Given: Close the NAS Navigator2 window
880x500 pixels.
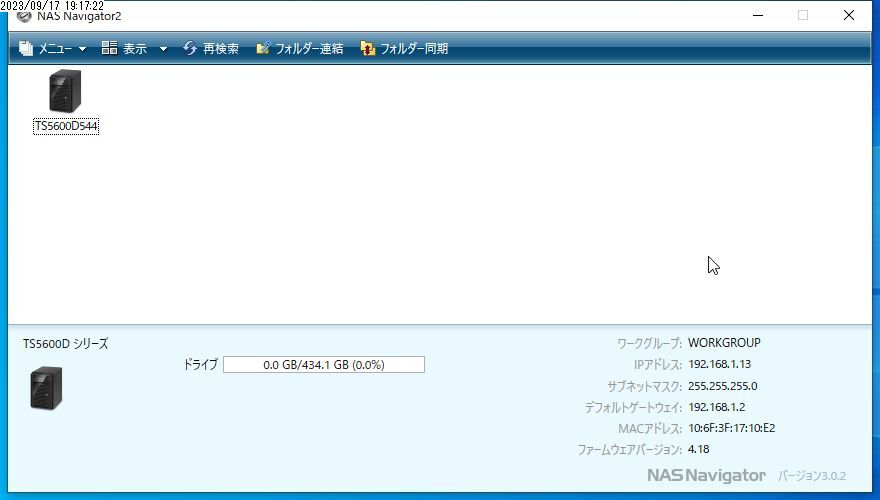Looking at the screenshot, I should point(849,15).
